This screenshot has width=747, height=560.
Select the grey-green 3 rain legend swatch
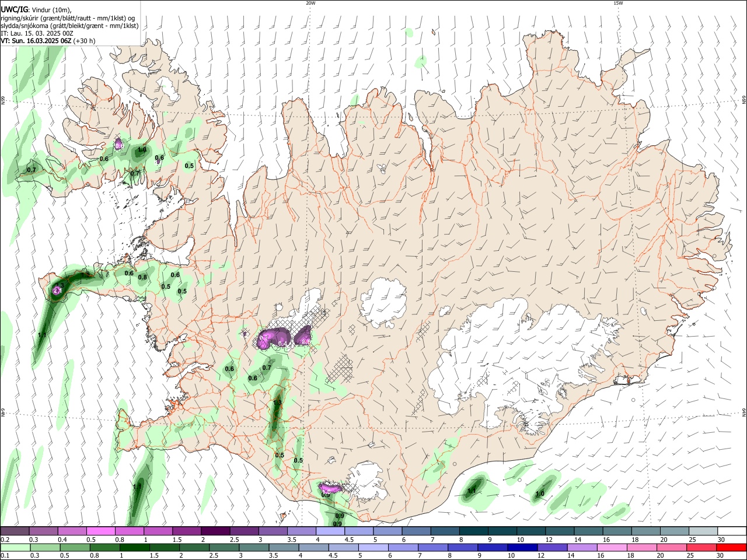pos(254,547)
